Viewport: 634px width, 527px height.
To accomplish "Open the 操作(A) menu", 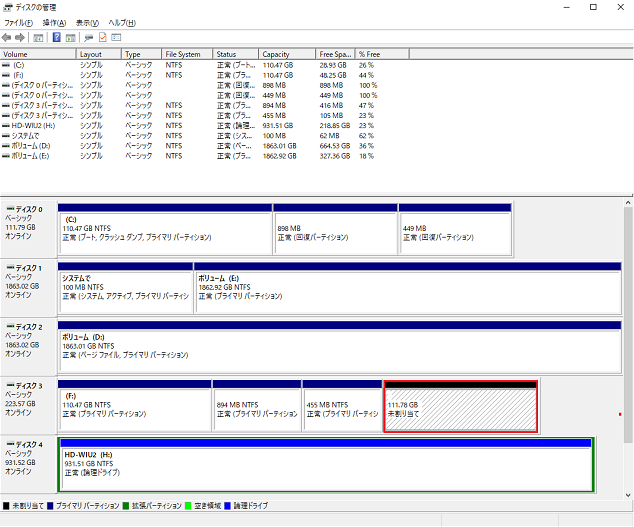I will click(54, 23).
